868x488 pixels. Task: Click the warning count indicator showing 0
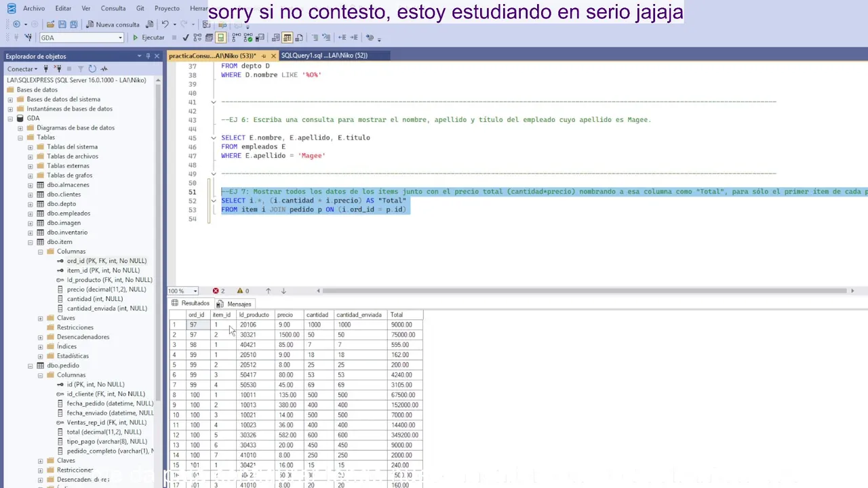243,291
